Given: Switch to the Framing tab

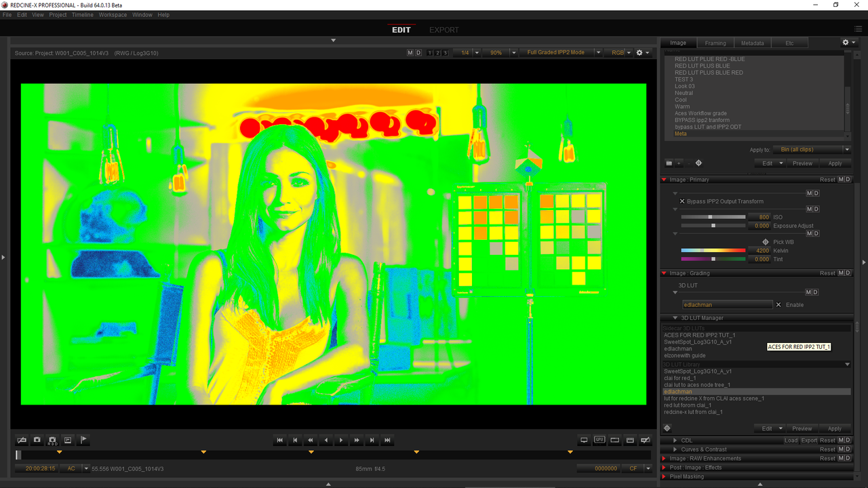Looking at the screenshot, I should coord(715,43).
